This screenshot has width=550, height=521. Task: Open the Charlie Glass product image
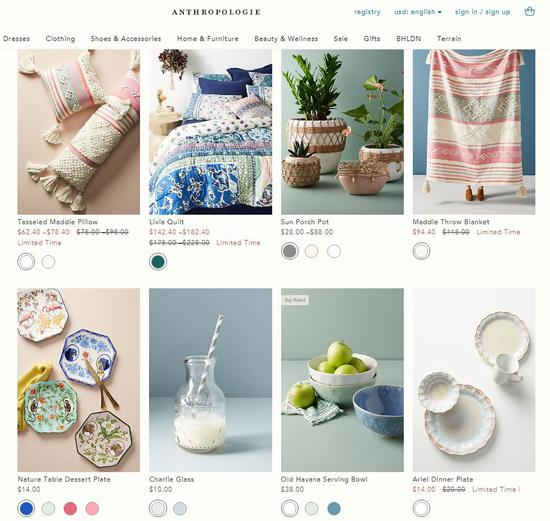click(x=210, y=380)
